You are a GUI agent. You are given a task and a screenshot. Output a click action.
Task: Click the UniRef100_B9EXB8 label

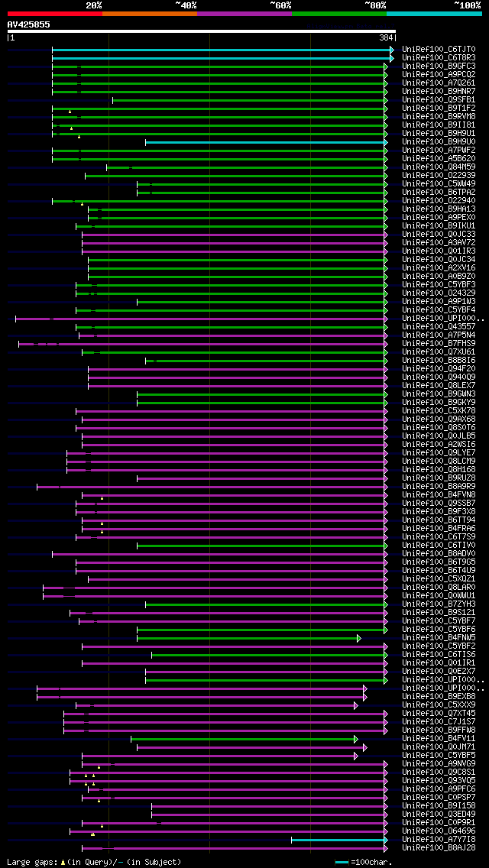tap(439, 698)
